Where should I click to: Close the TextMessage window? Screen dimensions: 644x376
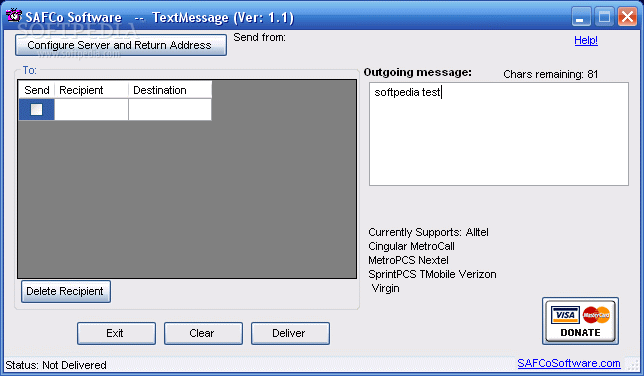tap(627, 17)
